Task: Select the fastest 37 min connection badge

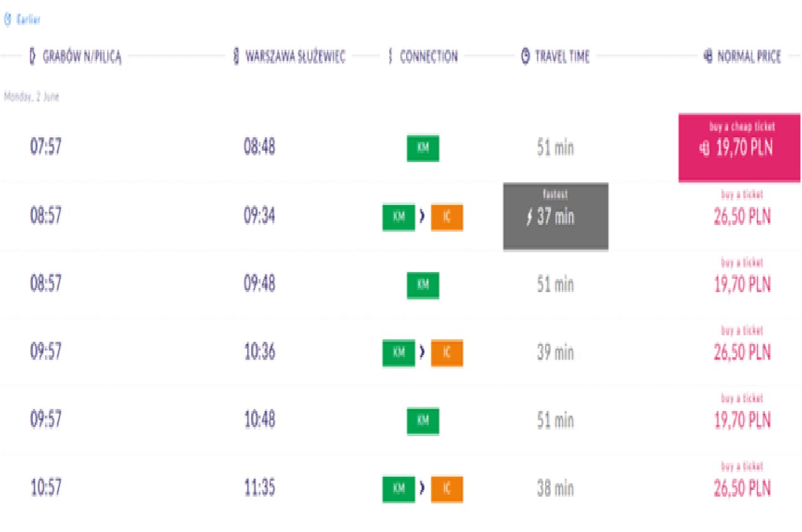Action: [x=555, y=216]
